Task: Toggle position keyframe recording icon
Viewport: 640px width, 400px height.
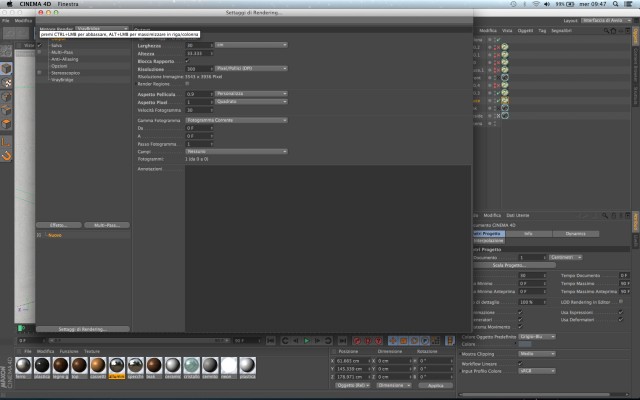Action: coord(393,340)
